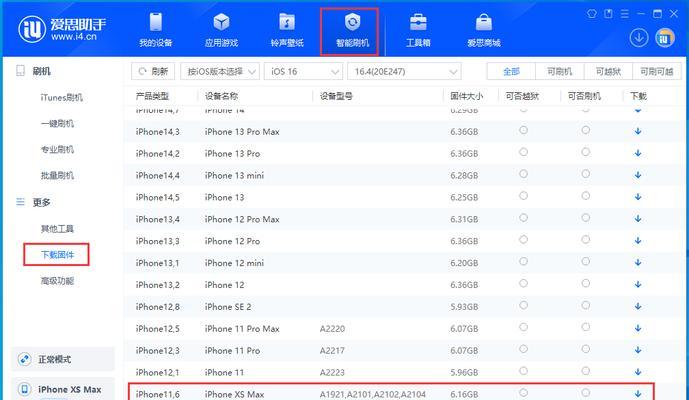Screen dimensions: 689x400
Task: Open the 爱思商城 store tab
Action: tap(484, 30)
